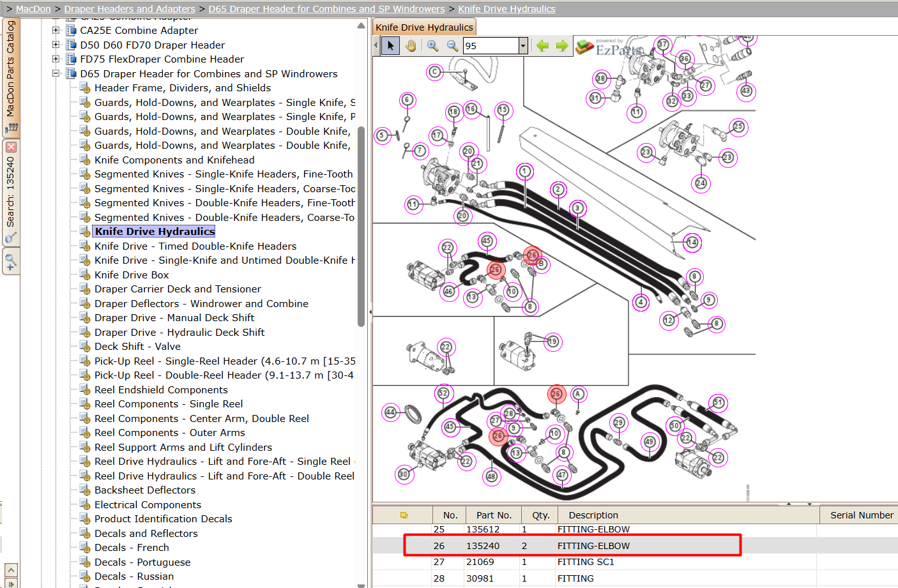Close the Search: 135240 side tab
Screen dimensions: 898x588
point(11,147)
